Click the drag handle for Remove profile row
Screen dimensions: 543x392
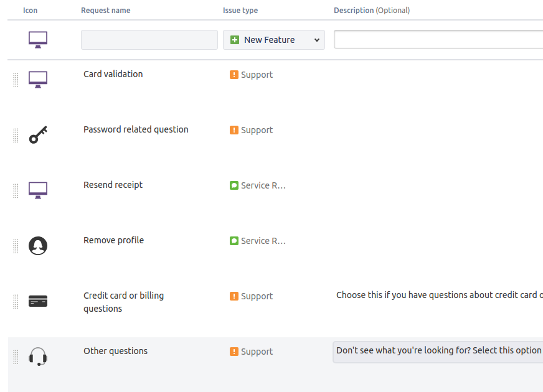coord(16,246)
